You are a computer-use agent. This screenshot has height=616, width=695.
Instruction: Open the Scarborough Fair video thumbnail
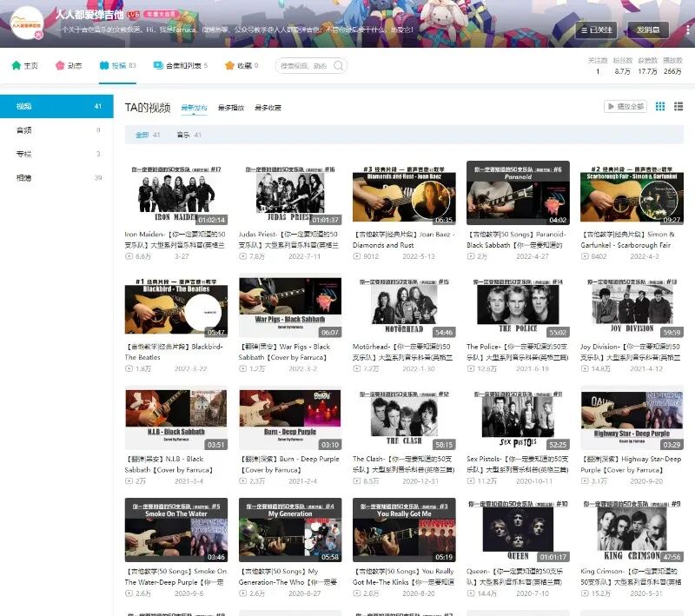tap(632, 193)
